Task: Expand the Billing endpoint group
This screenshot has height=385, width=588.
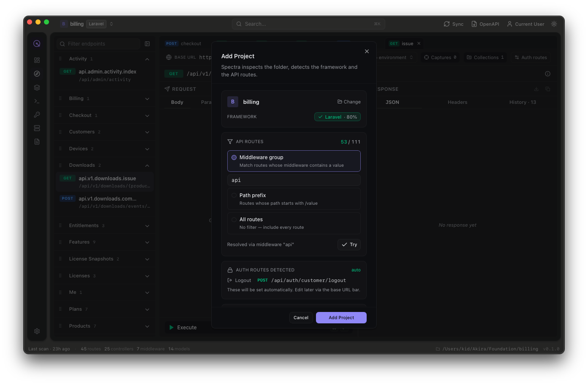Action: (x=147, y=99)
